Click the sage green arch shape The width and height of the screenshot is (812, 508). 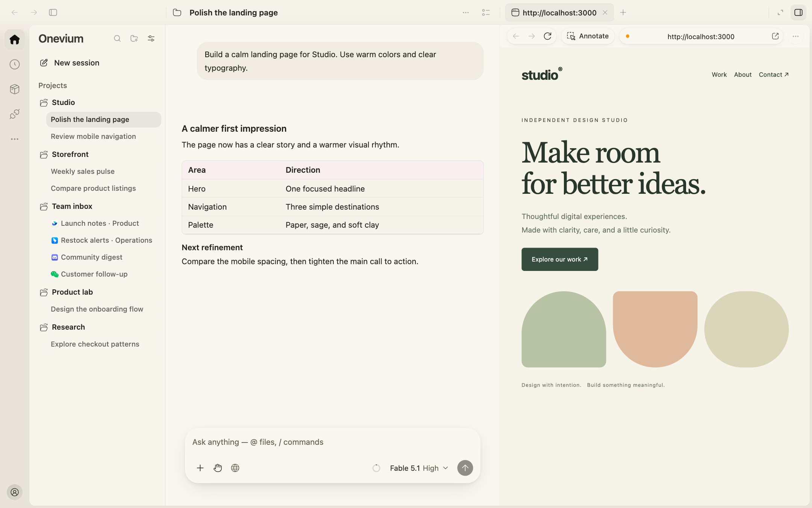tap(564, 329)
